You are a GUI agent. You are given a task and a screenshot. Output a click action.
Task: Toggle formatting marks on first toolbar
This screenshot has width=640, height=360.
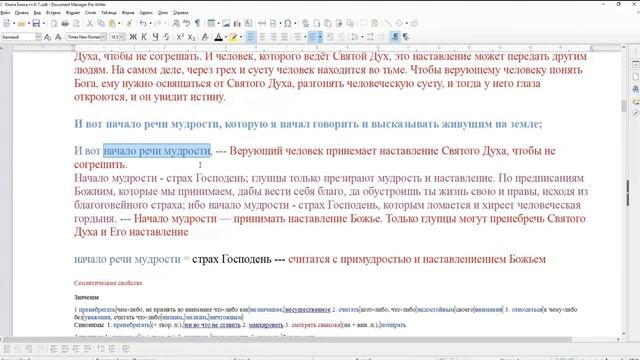pos(198,23)
